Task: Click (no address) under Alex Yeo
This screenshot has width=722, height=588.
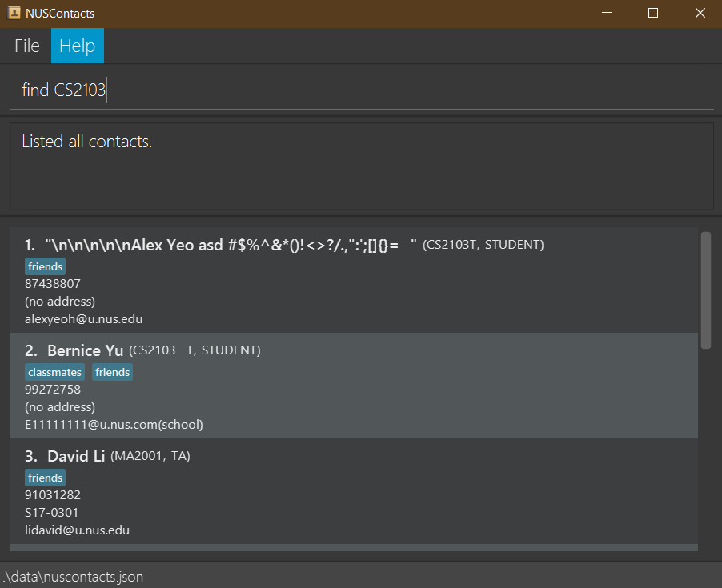Action: [x=60, y=302]
